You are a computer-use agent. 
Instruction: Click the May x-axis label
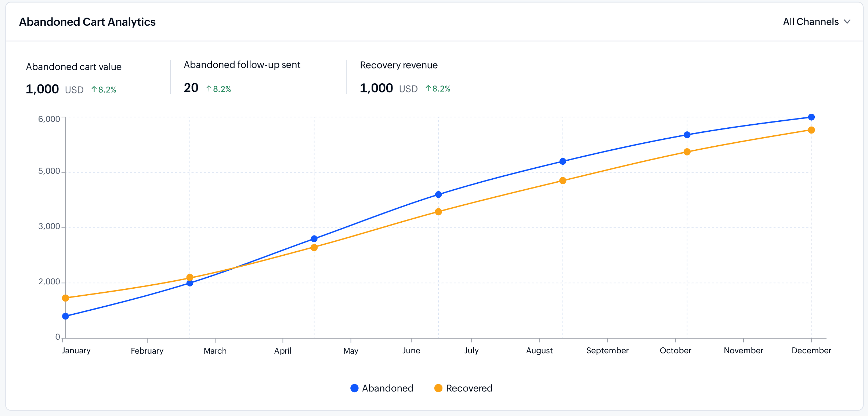pyautogui.click(x=351, y=351)
